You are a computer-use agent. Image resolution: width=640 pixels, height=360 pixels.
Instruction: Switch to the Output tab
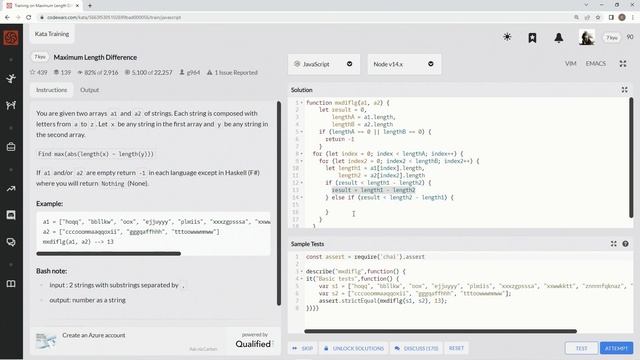click(89, 90)
